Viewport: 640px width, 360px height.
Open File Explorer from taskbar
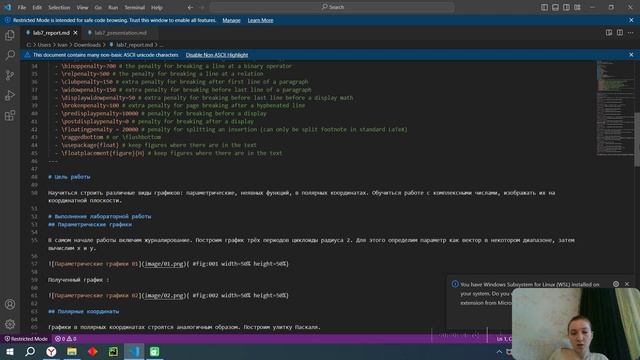point(72,351)
